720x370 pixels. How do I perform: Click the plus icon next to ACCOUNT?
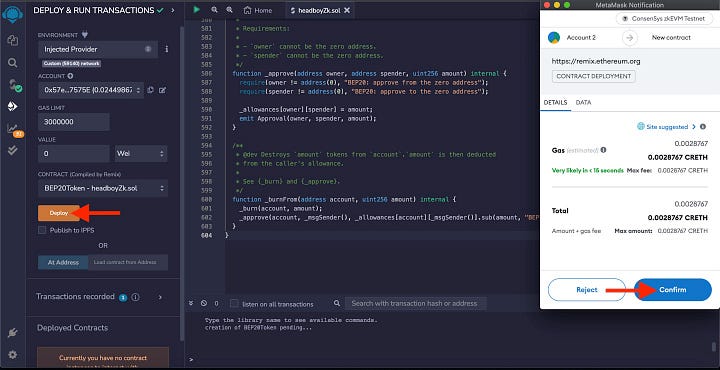coord(70,76)
